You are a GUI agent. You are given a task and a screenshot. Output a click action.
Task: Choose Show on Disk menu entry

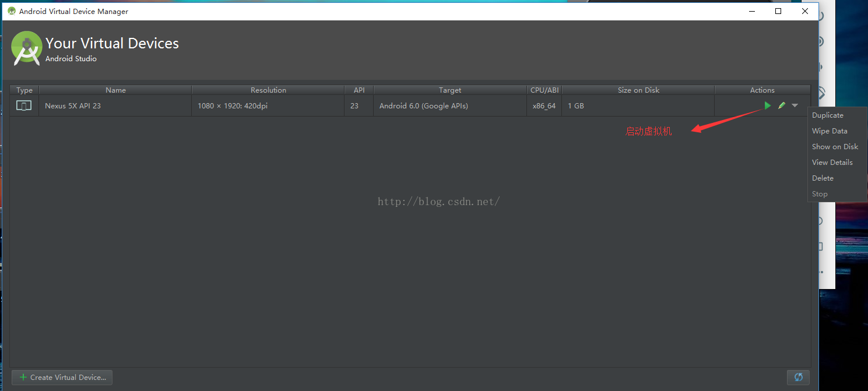pyautogui.click(x=835, y=147)
